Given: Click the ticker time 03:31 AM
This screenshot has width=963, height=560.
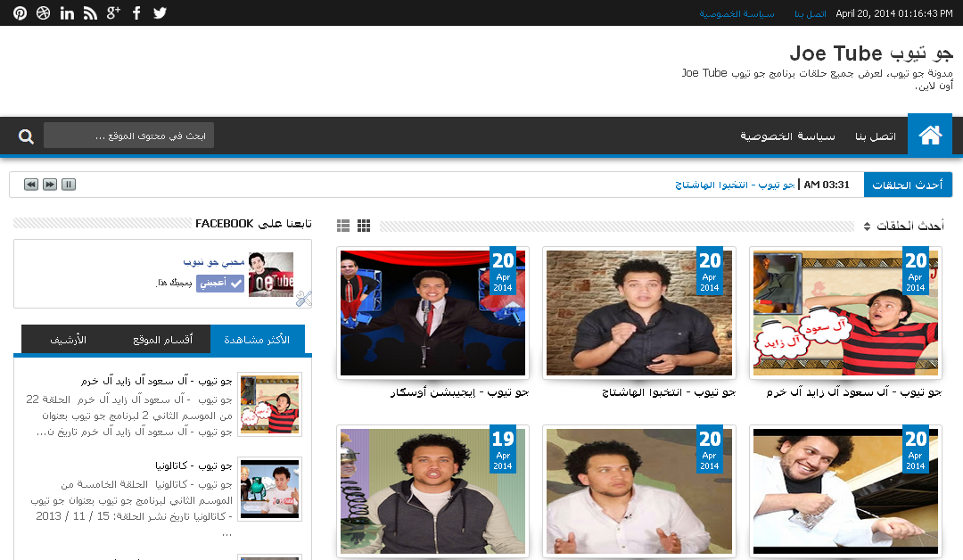Looking at the screenshot, I should [827, 185].
